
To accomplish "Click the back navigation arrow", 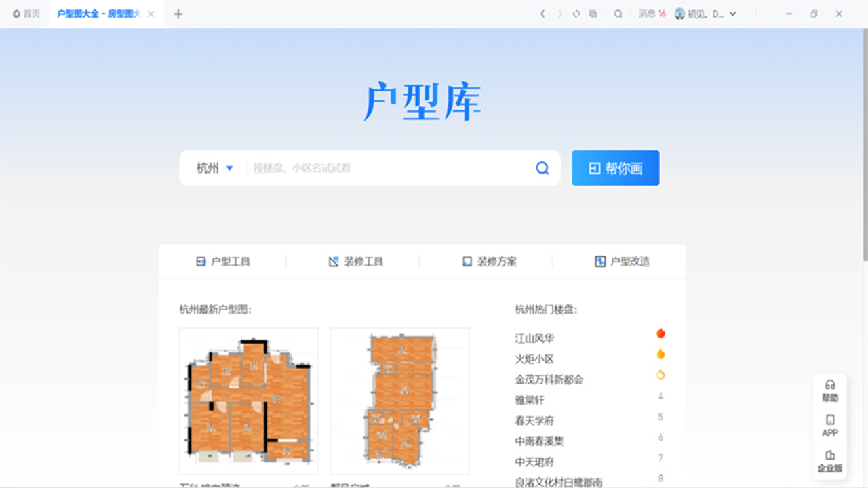I will click(542, 14).
